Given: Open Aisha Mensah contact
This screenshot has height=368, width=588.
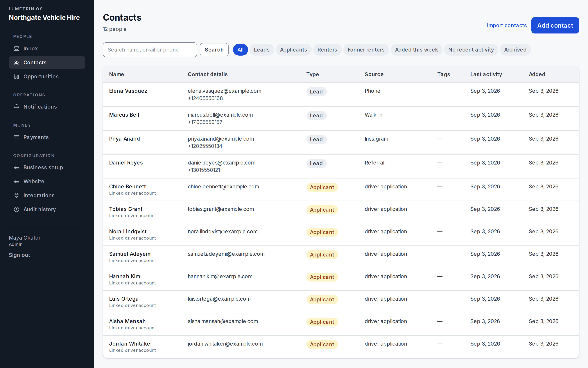Looking at the screenshot, I should point(127,321).
